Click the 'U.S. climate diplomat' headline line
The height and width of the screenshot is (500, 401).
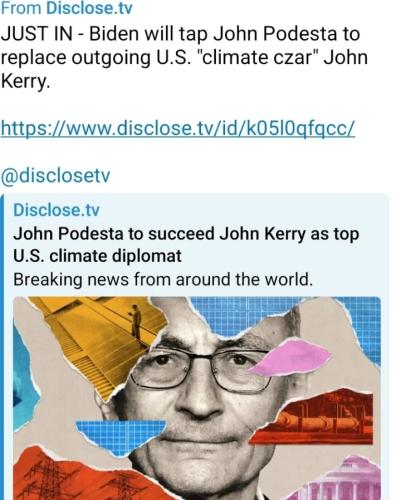pos(97,256)
